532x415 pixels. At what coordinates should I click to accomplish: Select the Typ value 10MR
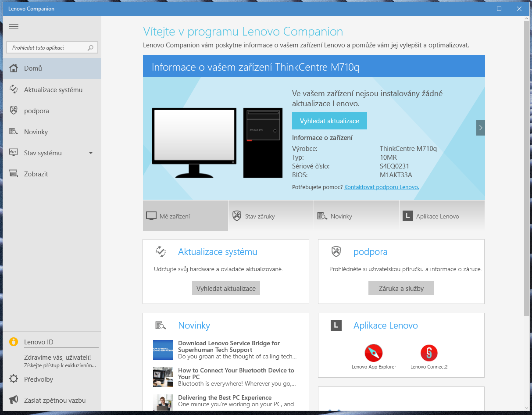[388, 157]
